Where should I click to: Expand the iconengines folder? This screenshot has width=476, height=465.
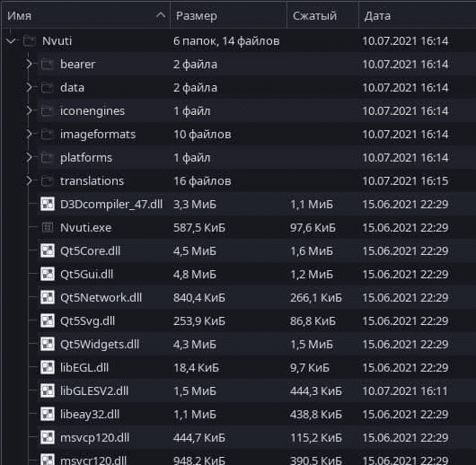click(29, 110)
